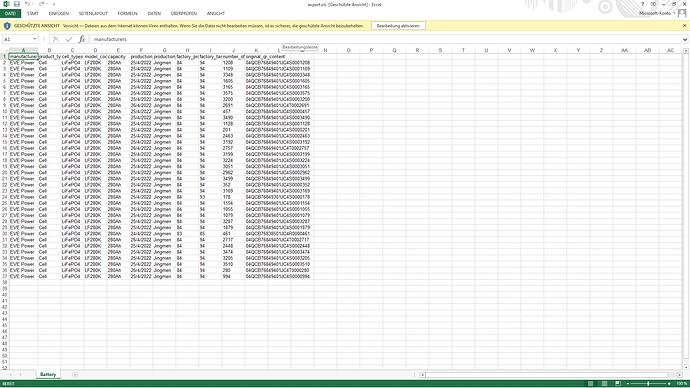
Task: Click the capacity header cell
Action: 118,57
